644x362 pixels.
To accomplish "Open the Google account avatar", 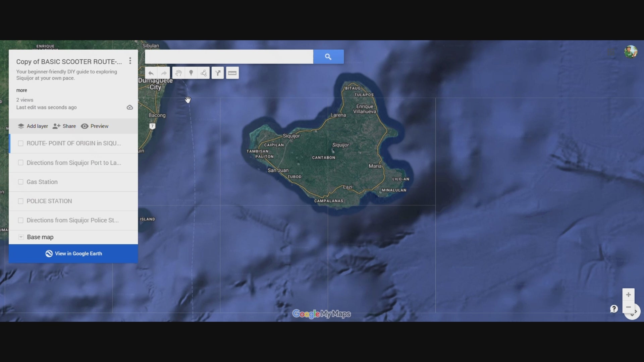I will pos(631,52).
